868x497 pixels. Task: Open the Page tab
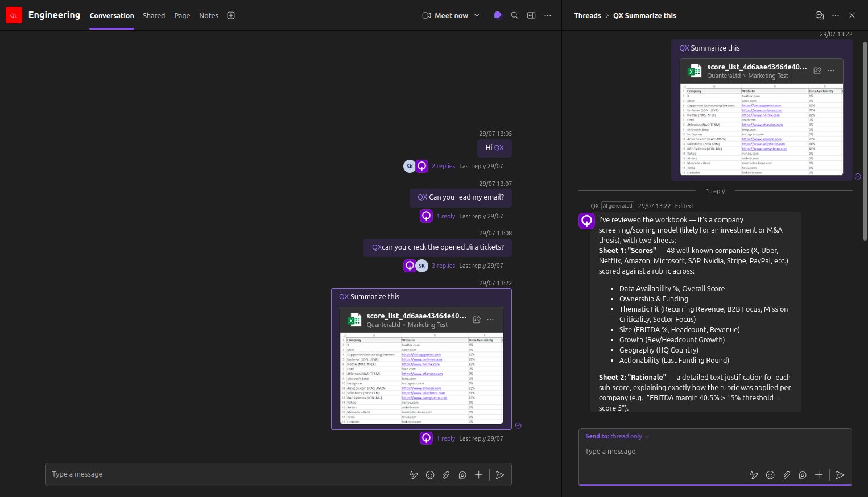(182, 15)
